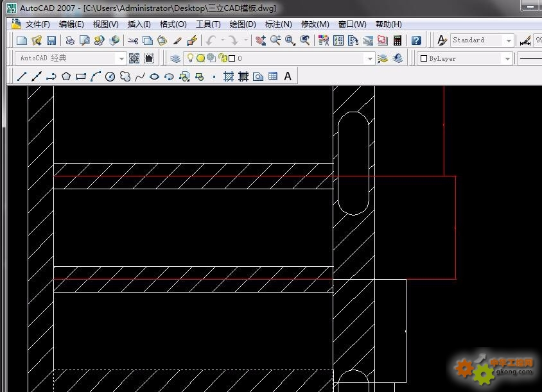Select the Line draw tool

pos(22,76)
